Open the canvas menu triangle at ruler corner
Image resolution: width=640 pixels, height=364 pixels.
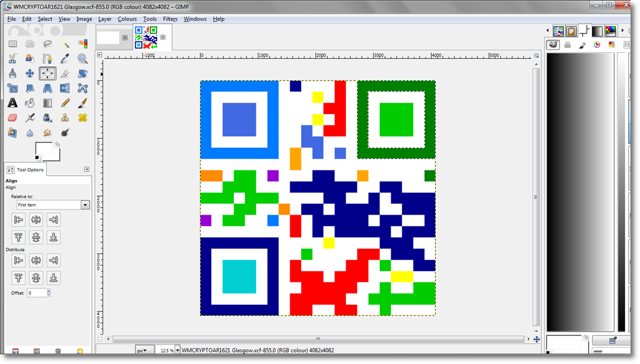click(x=99, y=54)
